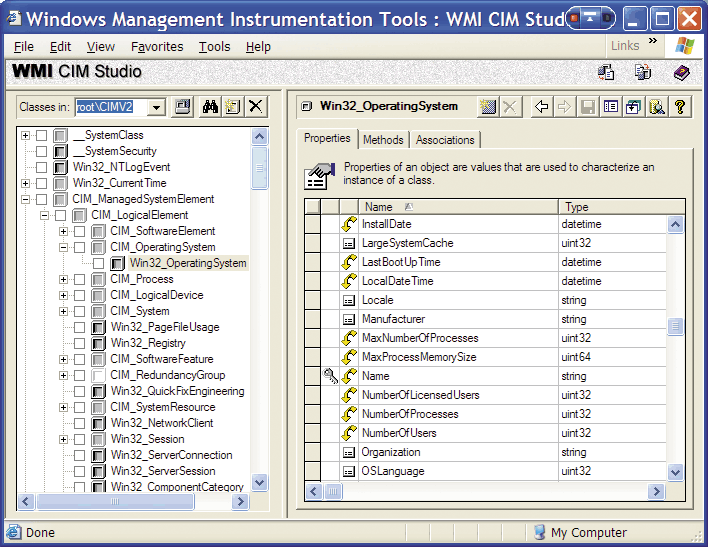708x547 pixels.
Task: Switch to the Associations tab
Action: click(445, 140)
